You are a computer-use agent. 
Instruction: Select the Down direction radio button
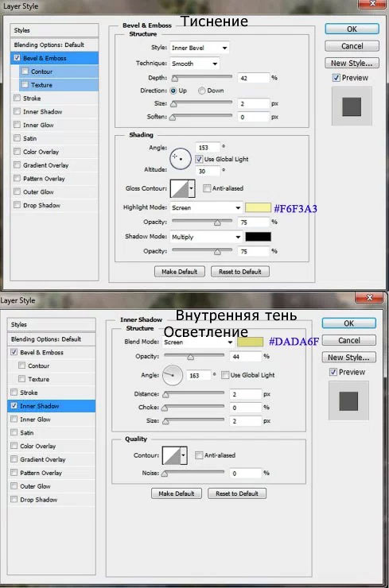(202, 91)
